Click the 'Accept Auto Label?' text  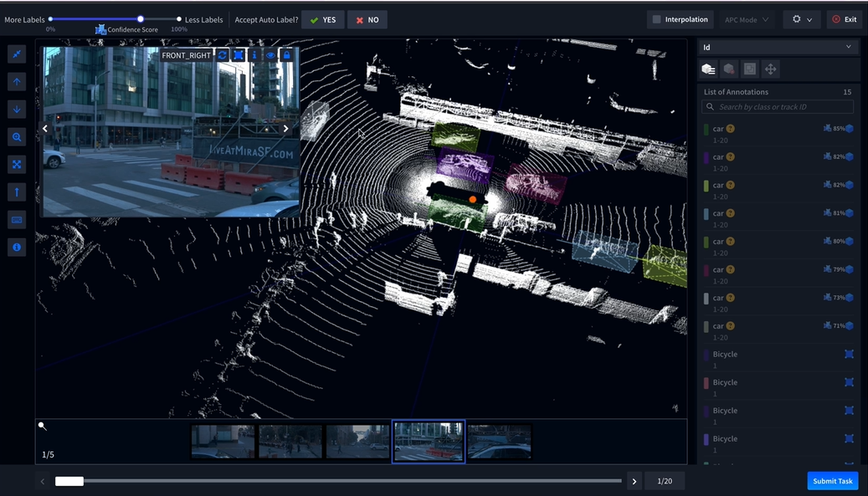266,20
